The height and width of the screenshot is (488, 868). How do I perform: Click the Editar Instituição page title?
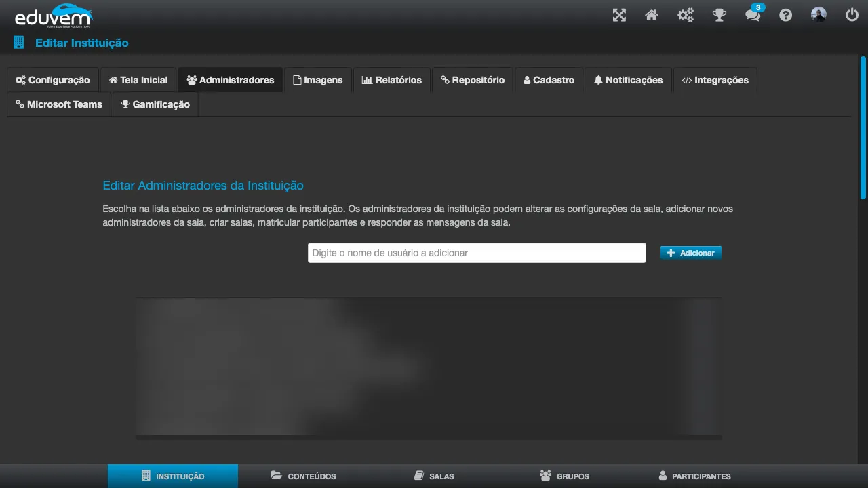[x=82, y=43]
